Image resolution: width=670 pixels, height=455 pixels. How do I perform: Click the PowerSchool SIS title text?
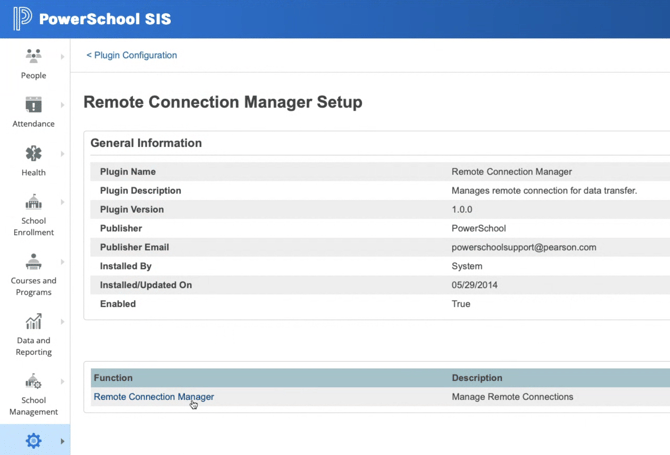105,19
